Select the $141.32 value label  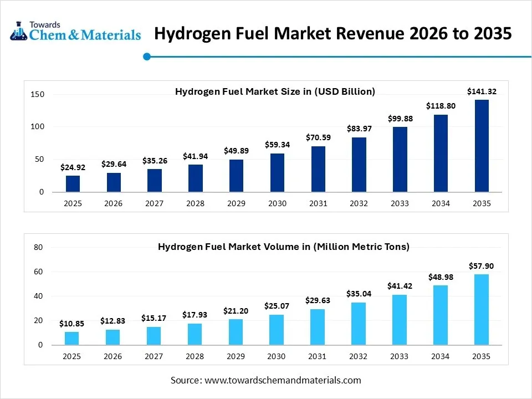(x=482, y=91)
